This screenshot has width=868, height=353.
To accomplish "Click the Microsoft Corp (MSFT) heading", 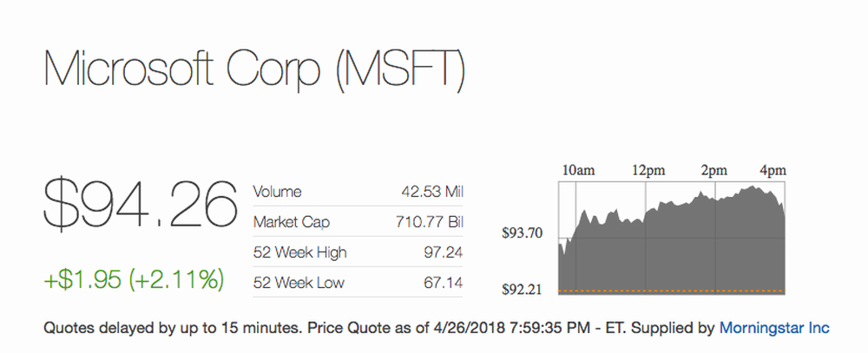I will 255,69.
